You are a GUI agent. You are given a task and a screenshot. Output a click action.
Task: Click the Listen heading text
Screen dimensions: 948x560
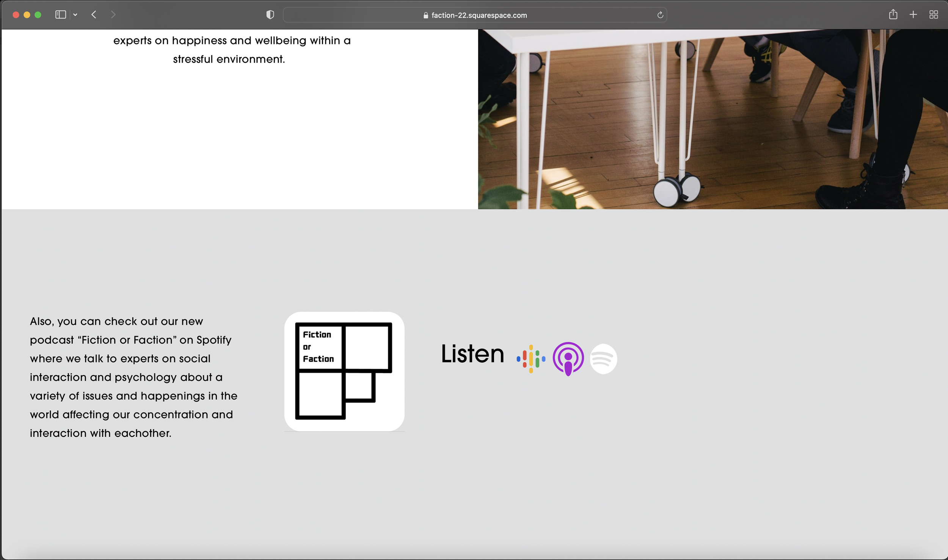(x=472, y=354)
